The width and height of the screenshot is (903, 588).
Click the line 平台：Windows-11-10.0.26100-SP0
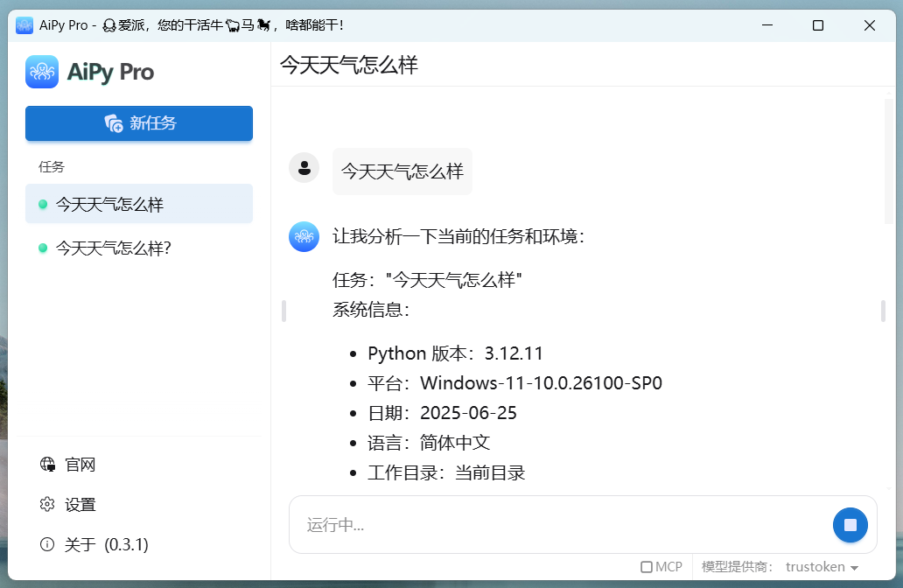point(514,383)
